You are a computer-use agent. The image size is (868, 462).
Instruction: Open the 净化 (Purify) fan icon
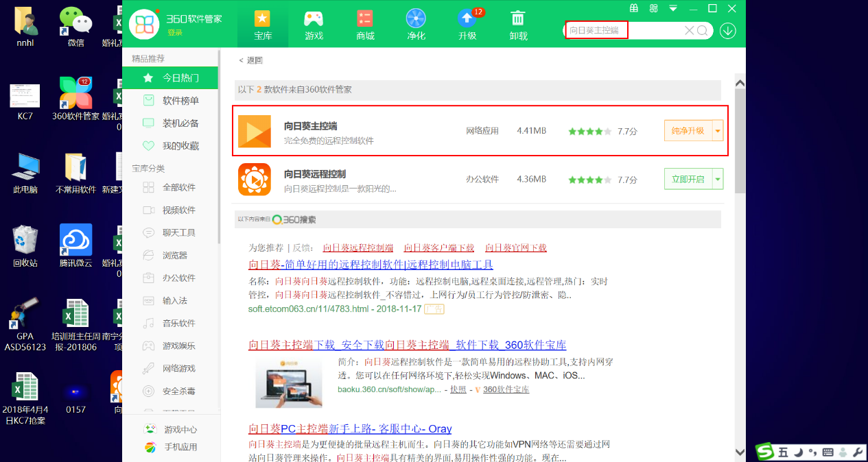coord(416,25)
